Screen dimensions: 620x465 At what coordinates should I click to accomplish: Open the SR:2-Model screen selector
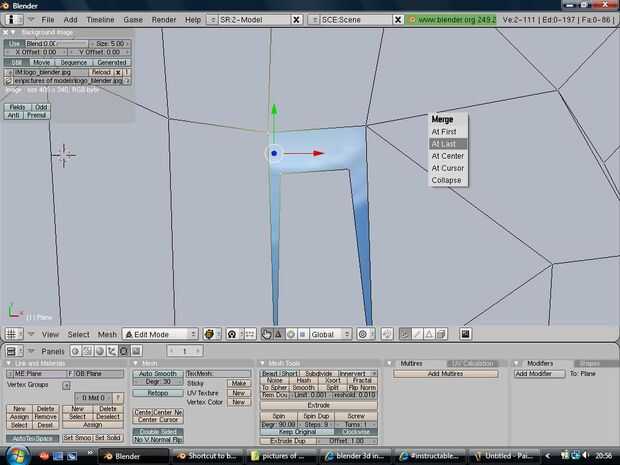point(212,20)
